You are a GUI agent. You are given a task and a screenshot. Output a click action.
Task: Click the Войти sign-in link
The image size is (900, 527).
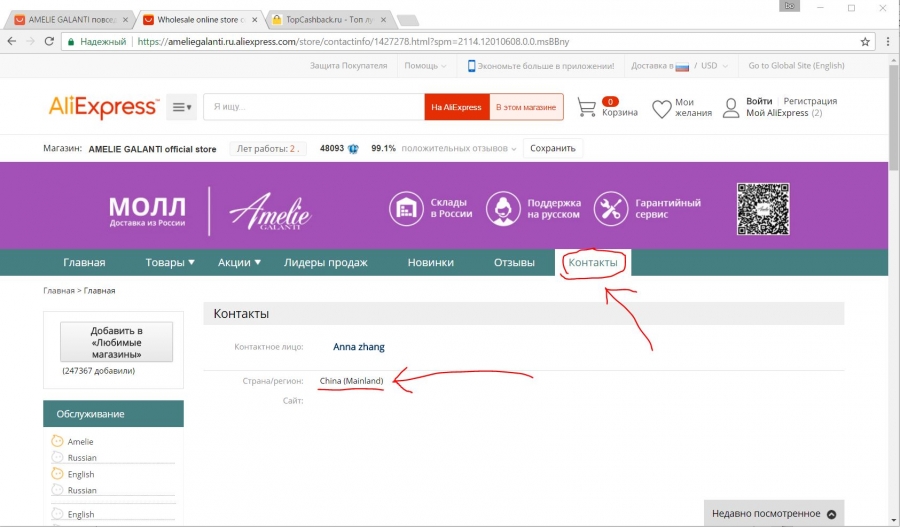[759, 101]
